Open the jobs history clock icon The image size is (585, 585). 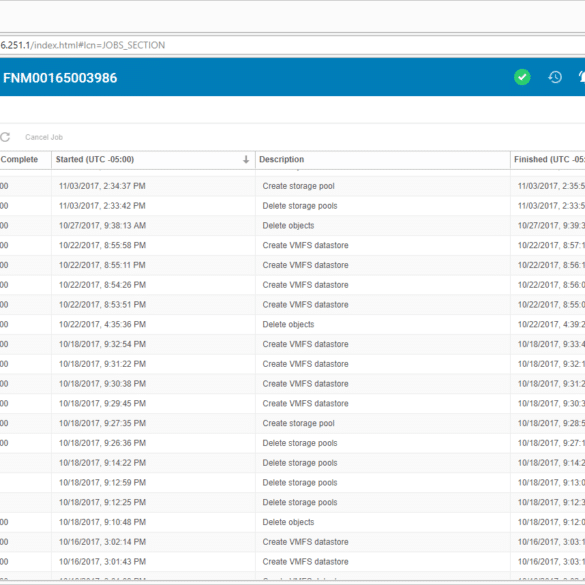point(555,77)
